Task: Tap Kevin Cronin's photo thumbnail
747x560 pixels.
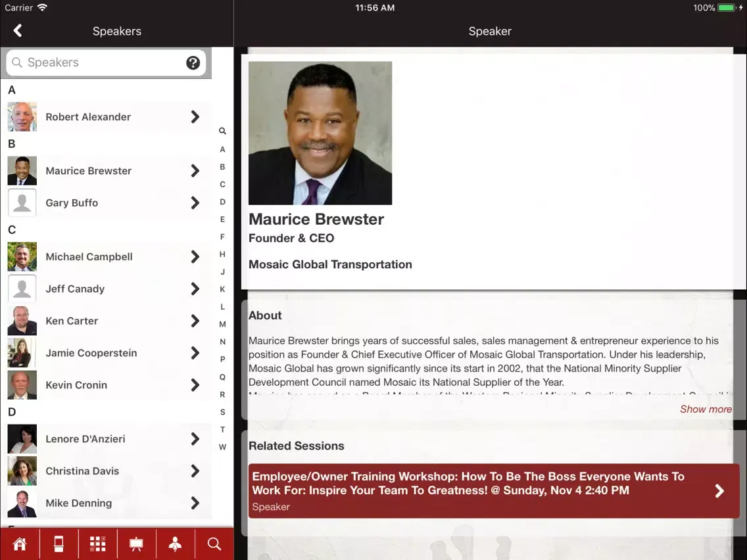Action: [x=22, y=385]
